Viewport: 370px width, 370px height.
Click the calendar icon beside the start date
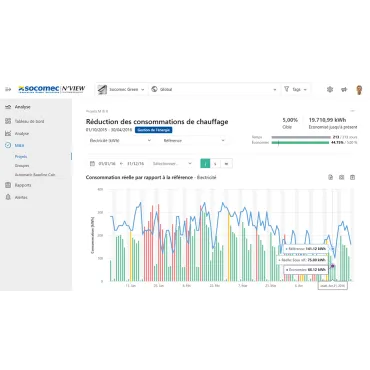tap(92, 164)
